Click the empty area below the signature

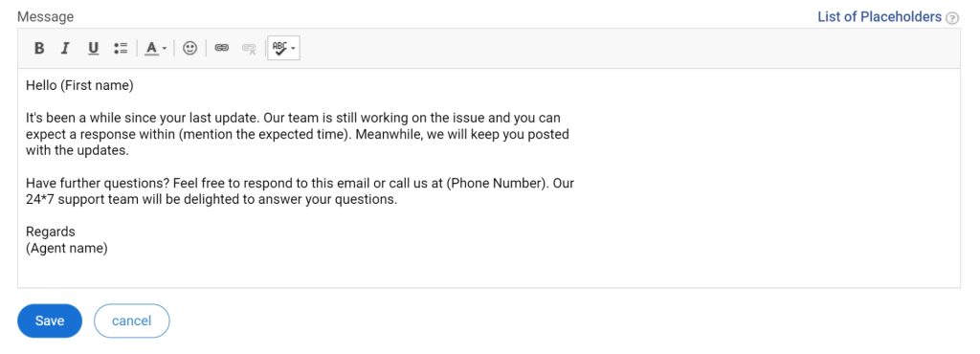489,273
